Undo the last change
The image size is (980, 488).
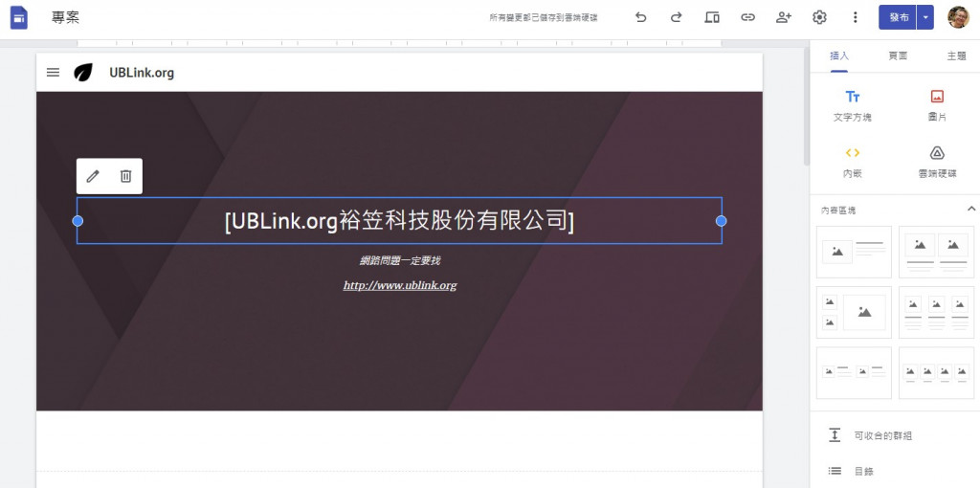tap(640, 17)
